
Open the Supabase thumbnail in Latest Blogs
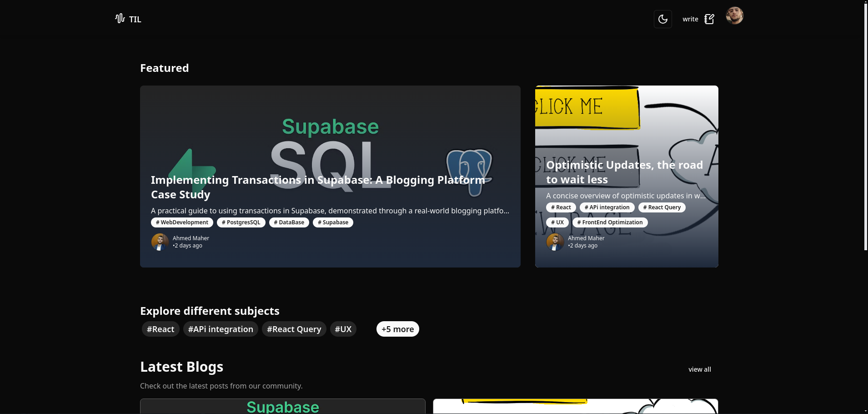pyautogui.click(x=283, y=406)
